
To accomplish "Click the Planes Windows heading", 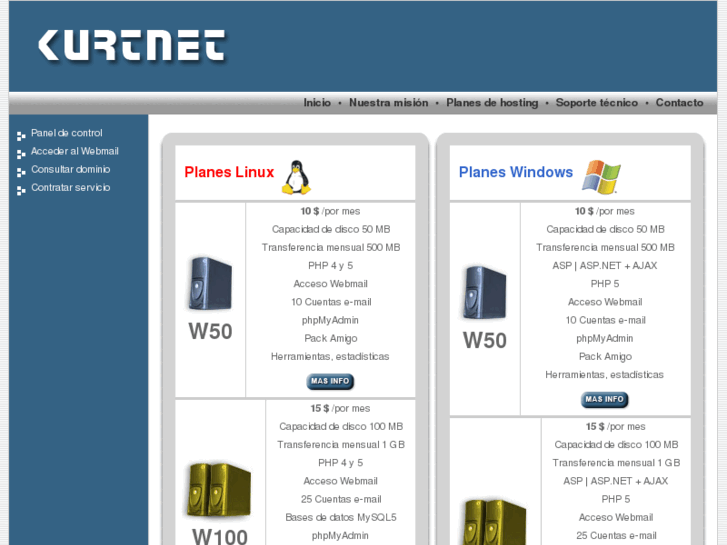I will (x=516, y=172).
